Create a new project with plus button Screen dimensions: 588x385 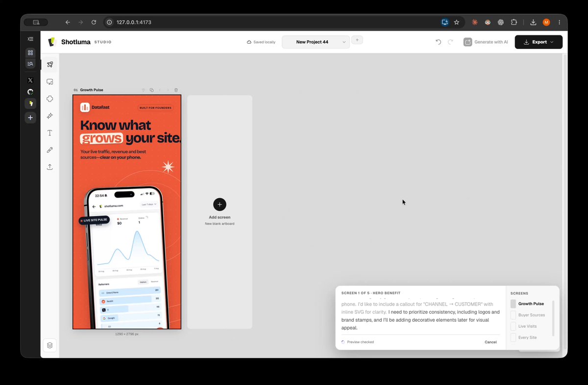coord(357,40)
